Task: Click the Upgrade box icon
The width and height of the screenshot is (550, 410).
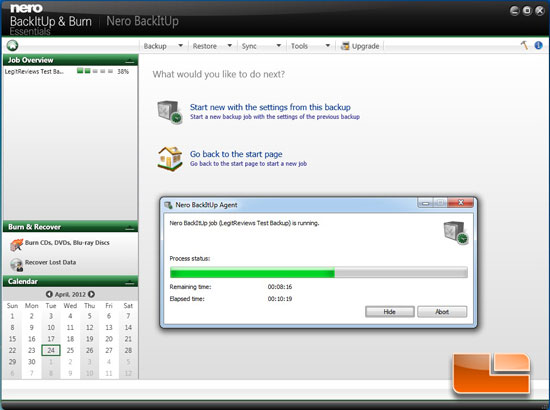Action: coord(345,46)
